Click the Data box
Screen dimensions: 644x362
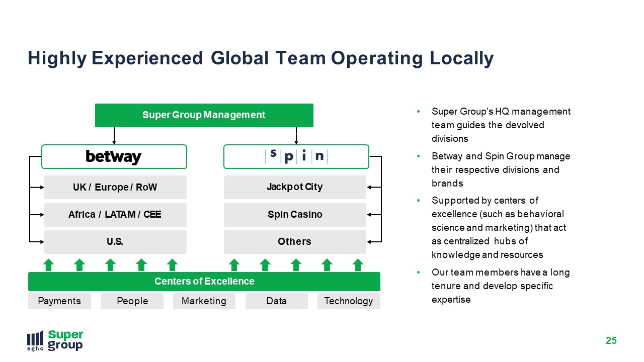click(276, 301)
